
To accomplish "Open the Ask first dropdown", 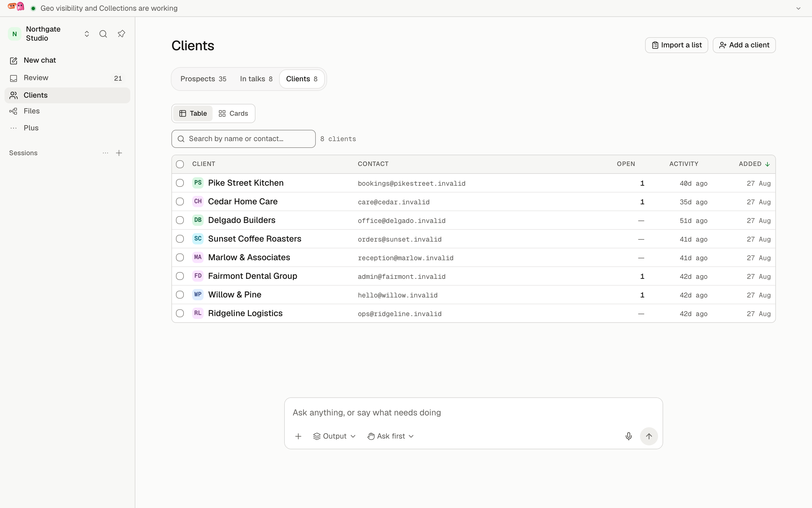I will click(390, 436).
